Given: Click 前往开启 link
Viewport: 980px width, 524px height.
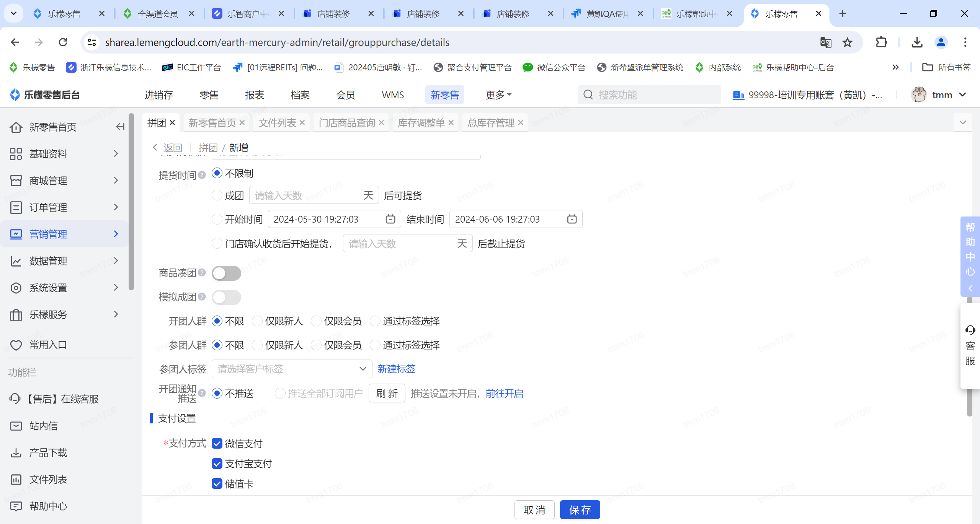Looking at the screenshot, I should 504,393.
